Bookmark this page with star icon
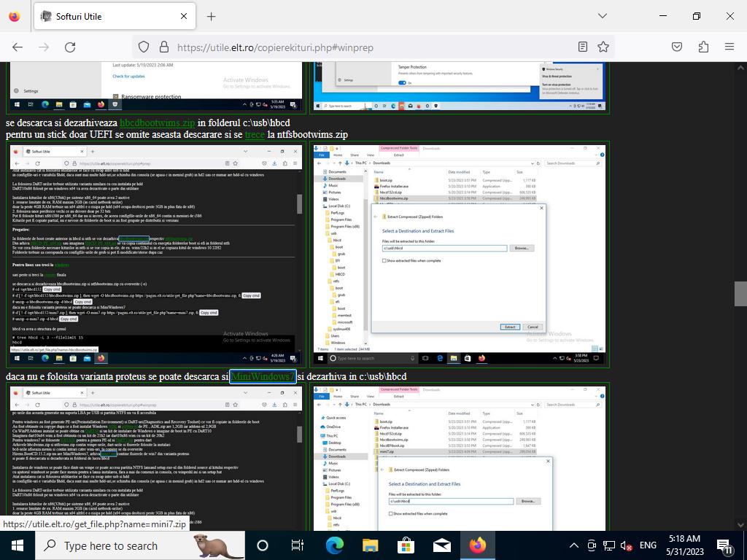747x560 pixels. (603, 47)
